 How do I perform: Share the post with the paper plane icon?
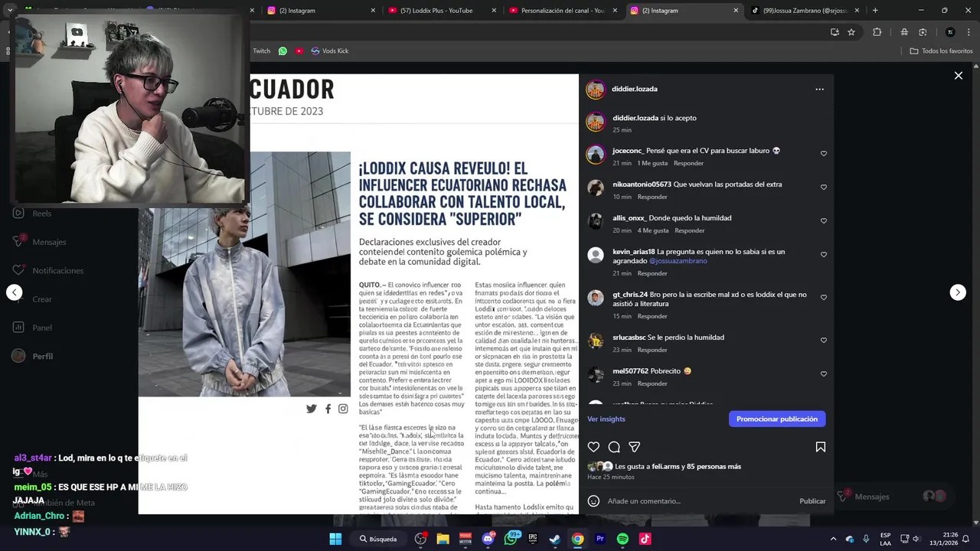[634, 447]
